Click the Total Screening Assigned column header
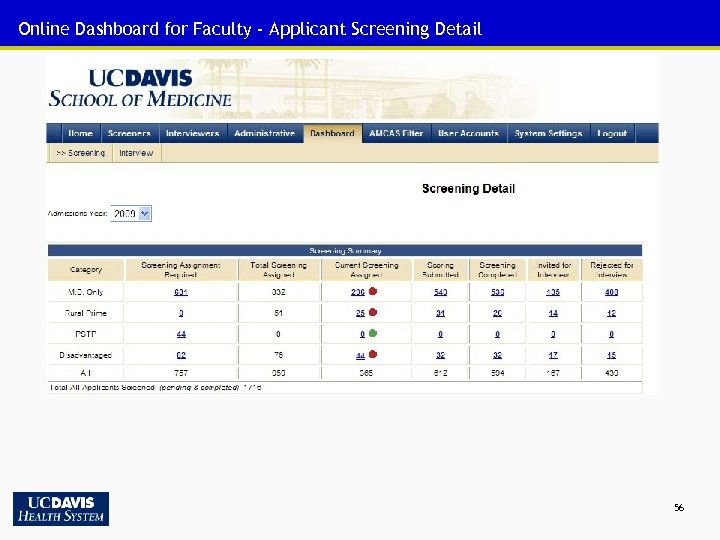 coord(279,270)
